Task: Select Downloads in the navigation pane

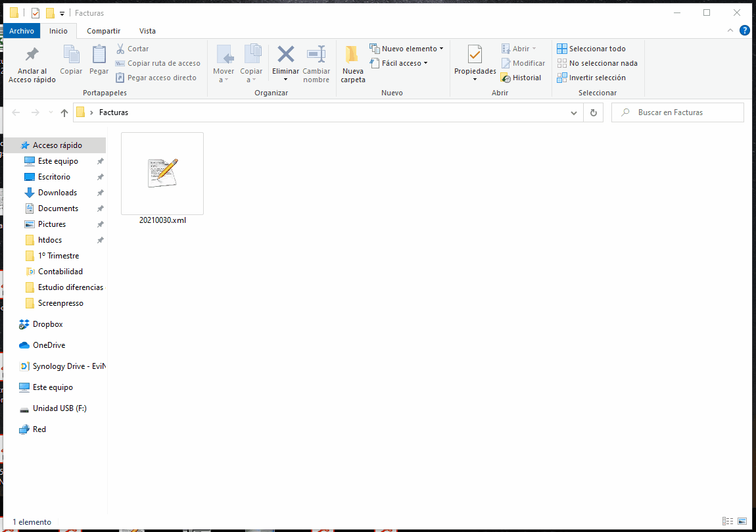Action: [x=57, y=193]
